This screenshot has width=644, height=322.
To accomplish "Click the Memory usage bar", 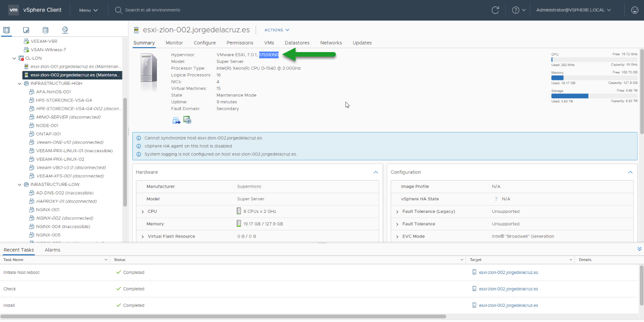I will pos(594,77).
